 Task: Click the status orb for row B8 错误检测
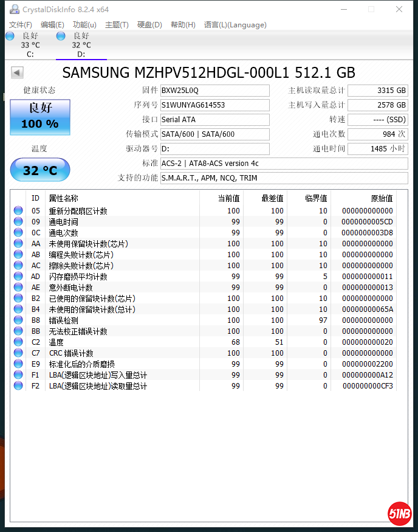pos(18,320)
